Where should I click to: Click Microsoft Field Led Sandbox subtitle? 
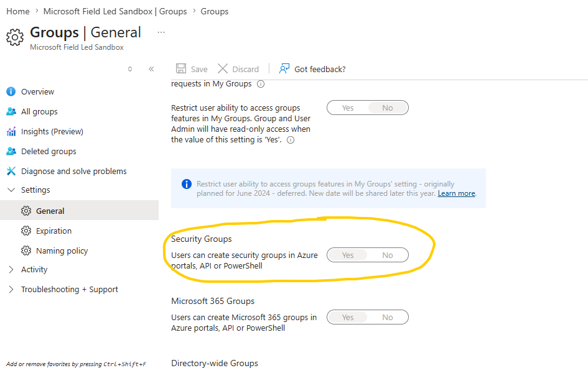click(77, 47)
